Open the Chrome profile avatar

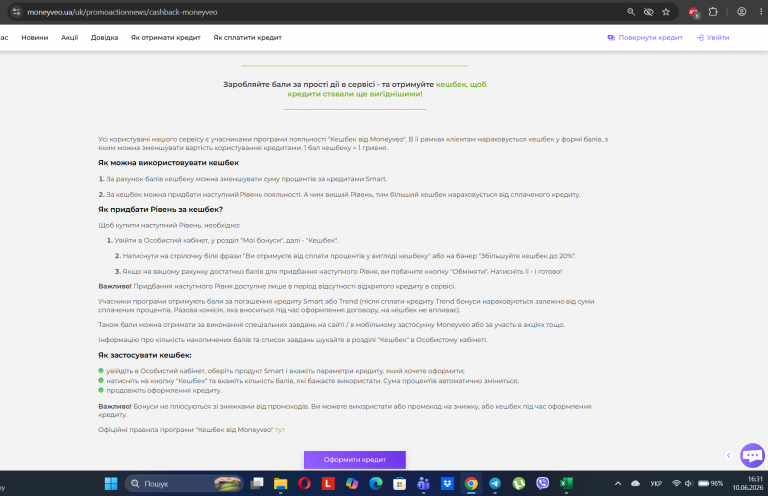coord(742,12)
